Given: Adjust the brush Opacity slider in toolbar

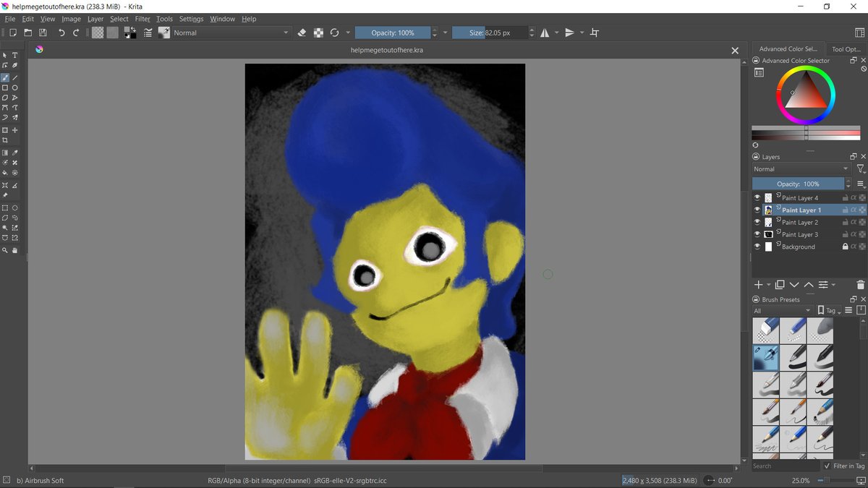Looking at the screenshot, I should click(x=393, y=33).
